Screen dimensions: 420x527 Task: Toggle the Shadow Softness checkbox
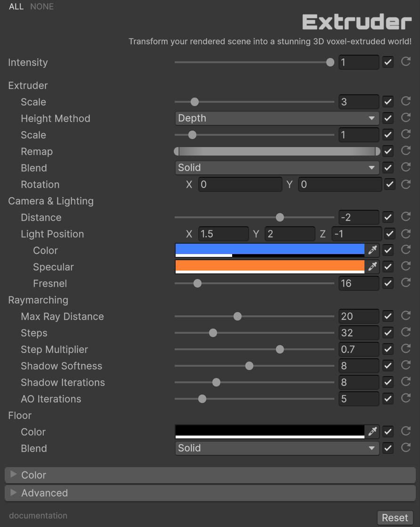click(388, 366)
